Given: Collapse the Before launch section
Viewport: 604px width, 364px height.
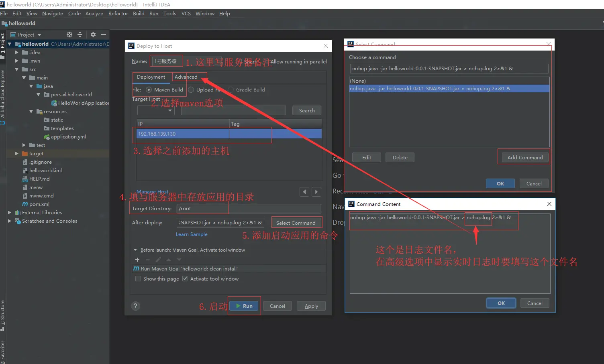Looking at the screenshot, I should point(135,250).
